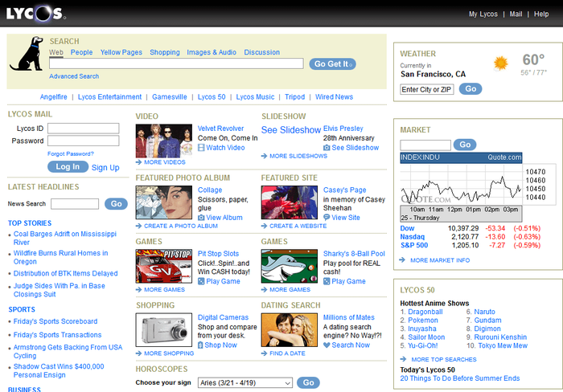Open See Slideshow under Elvis Presley
Screen dimensions: 563x392
coord(351,148)
